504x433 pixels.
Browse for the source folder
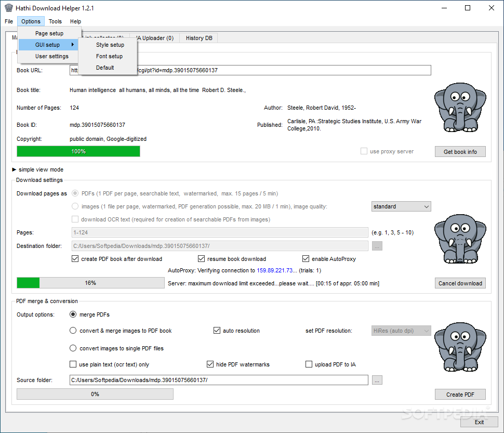tap(377, 380)
